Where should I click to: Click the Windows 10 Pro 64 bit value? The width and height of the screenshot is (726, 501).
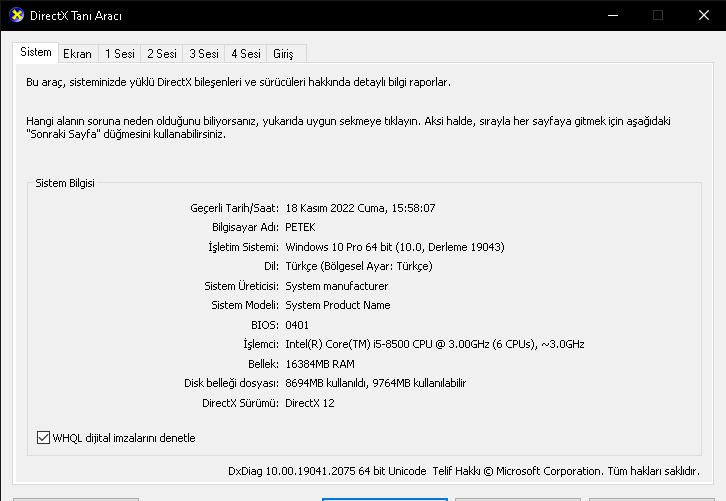click(394, 247)
